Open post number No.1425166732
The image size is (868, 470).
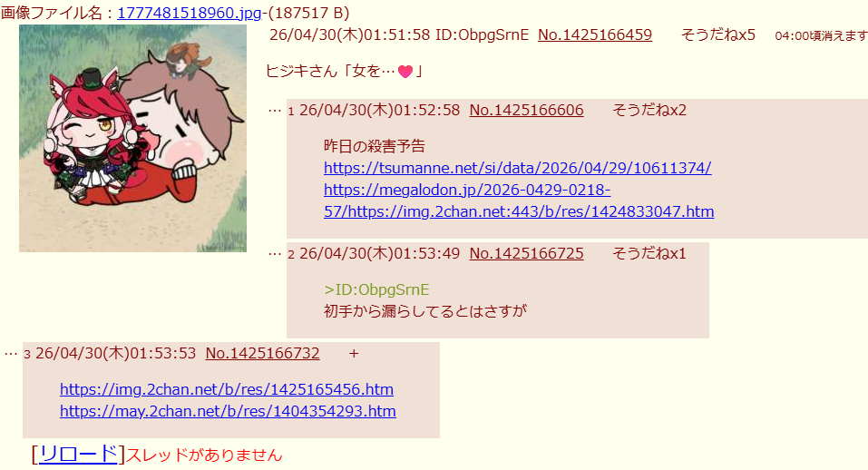coord(262,353)
